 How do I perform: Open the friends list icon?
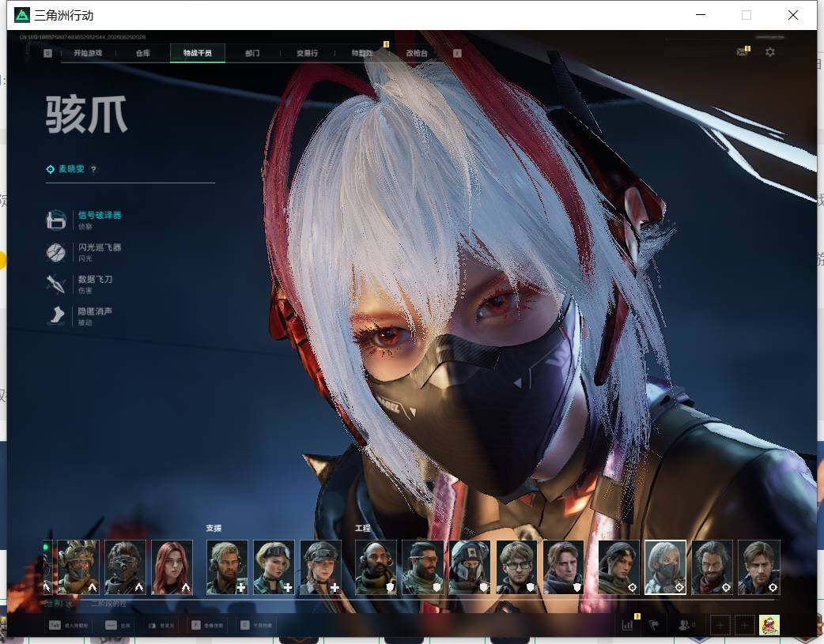tap(684, 625)
